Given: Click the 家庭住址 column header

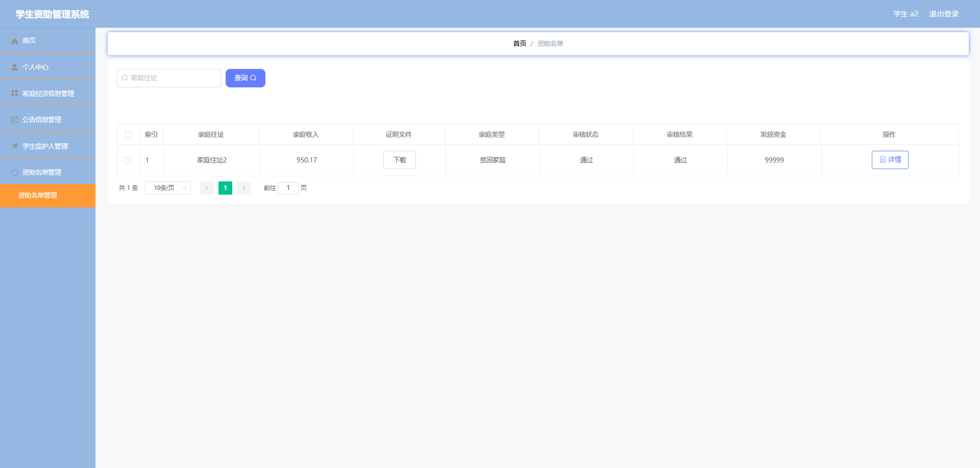Looking at the screenshot, I should [x=211, y=134].
